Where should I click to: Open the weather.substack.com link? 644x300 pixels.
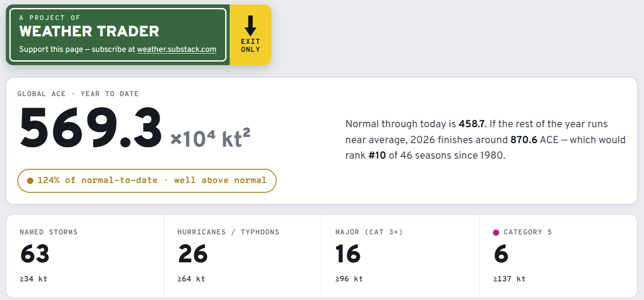point(177,49)
